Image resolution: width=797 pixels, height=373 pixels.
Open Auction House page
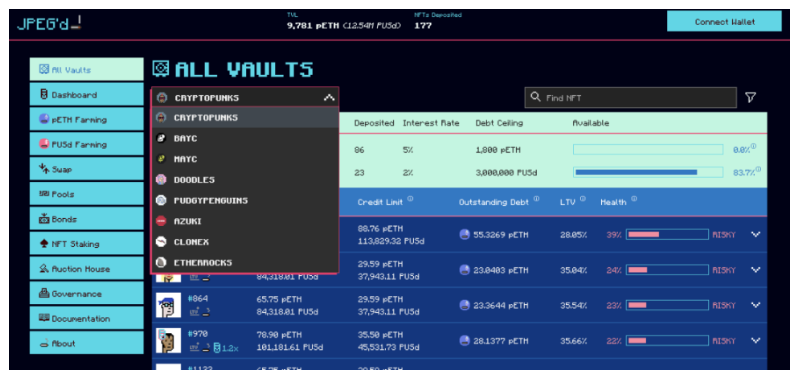[x=86, y=269]
